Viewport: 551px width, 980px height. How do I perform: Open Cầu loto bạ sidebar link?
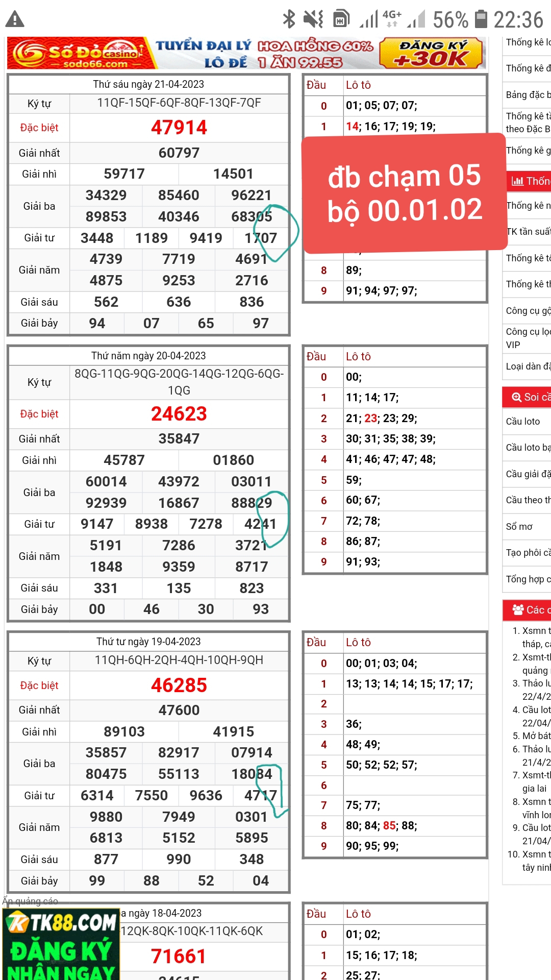[528, 448]
